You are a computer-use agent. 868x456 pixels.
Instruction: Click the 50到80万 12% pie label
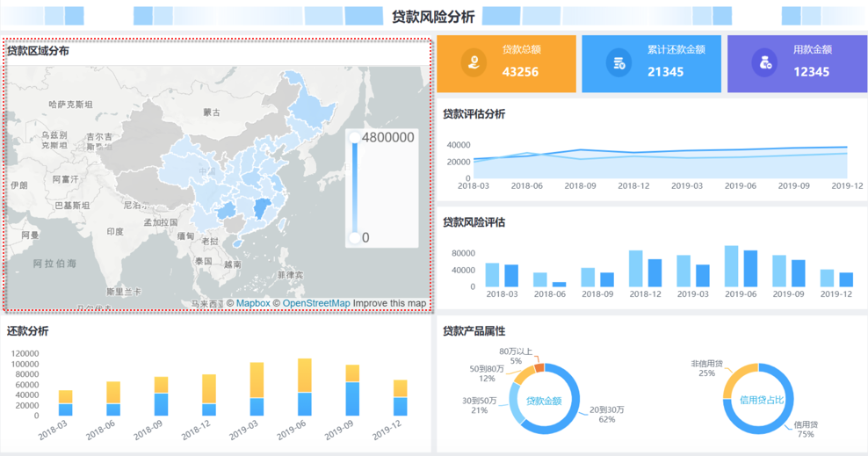[487, 373]
